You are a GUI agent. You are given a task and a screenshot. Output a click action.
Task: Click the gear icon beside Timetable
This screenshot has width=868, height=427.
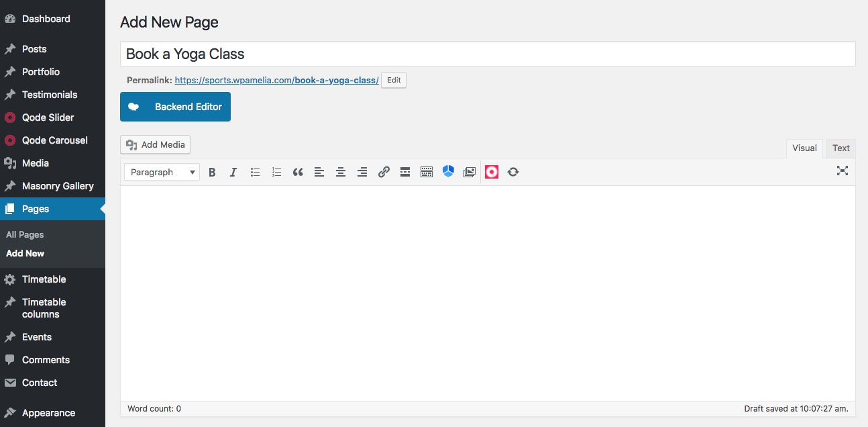(x=10, y=279)
